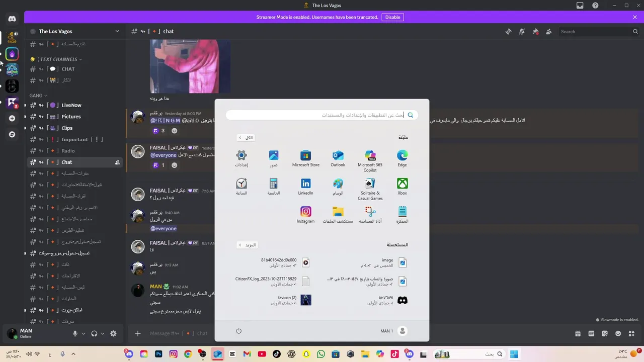Open Threads icon in channel header
644x362 pixels.
[508, 31]
